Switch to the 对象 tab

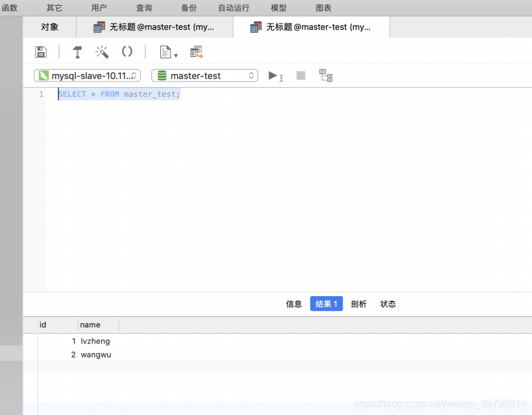[49, 27]
